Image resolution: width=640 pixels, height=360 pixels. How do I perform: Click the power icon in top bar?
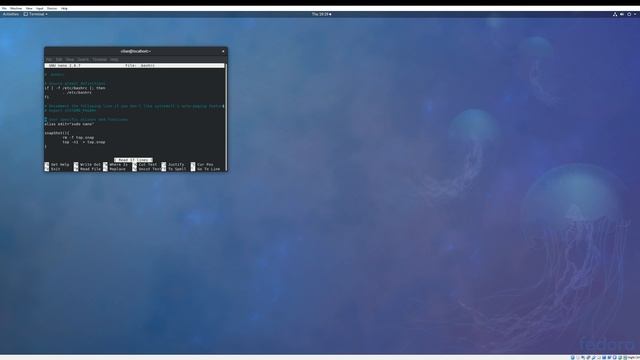pyautogui.click(x=629, y=14)
